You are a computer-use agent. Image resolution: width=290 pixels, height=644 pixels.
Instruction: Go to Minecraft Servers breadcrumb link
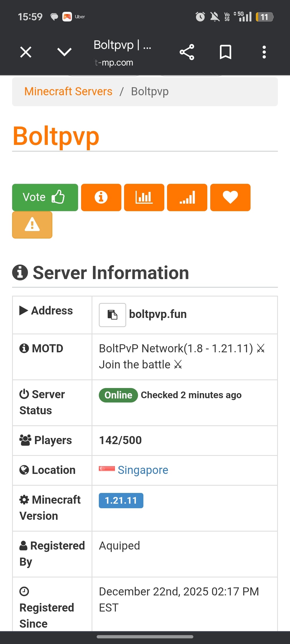pos(68,92)
